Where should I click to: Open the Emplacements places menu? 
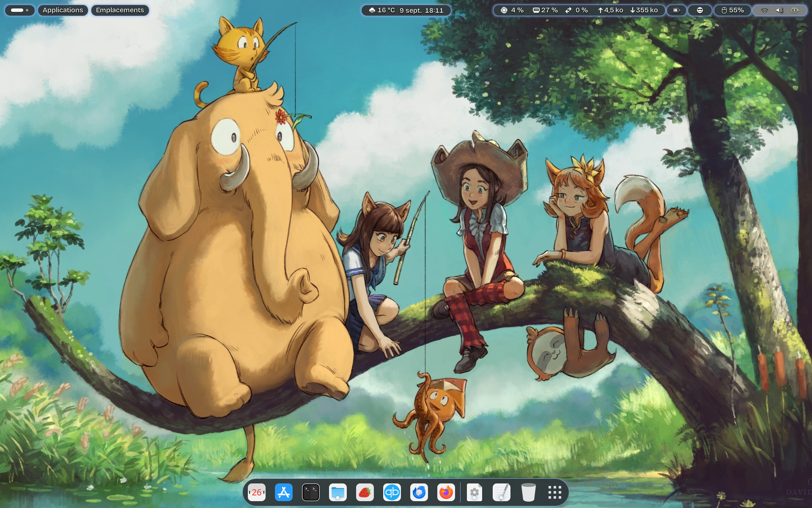pyautogui.click(x=120, y=10)
